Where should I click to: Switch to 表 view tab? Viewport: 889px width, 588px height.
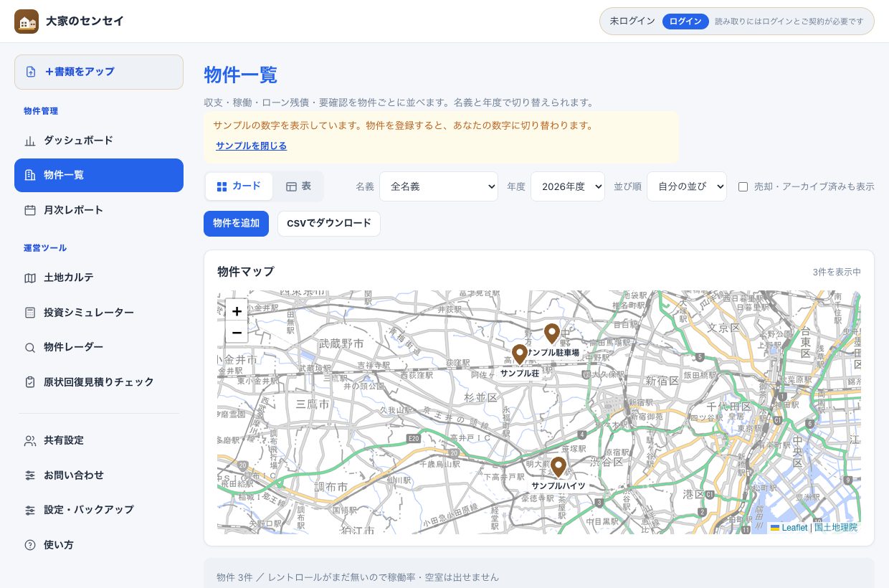click(298, 186)
